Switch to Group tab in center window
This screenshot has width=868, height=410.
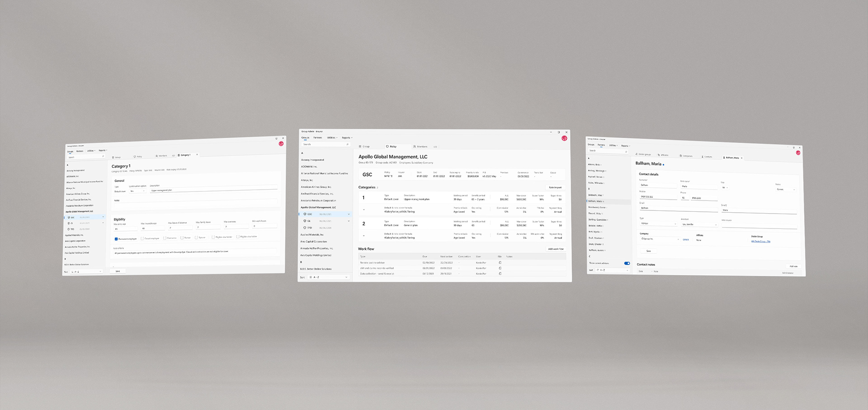pyautogui.click(x=364, y=146)
